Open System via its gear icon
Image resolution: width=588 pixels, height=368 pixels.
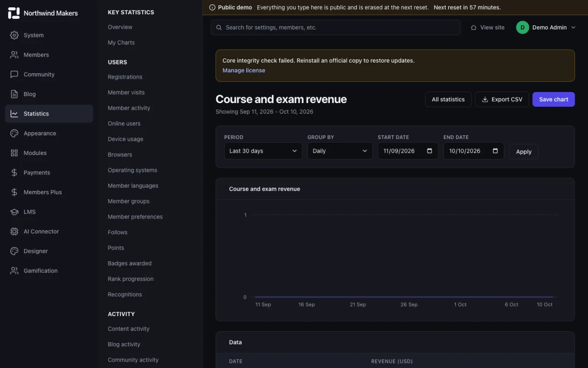pos(14,35)
